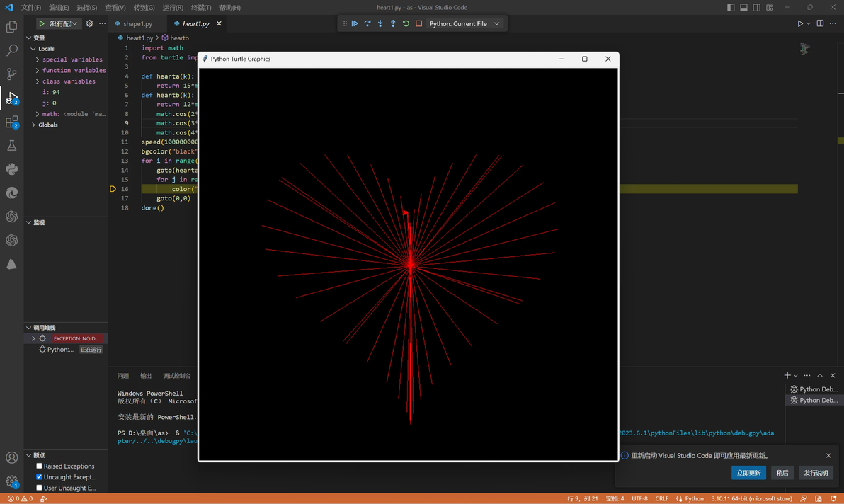Screen dimensions: 844x504
Task: Click the breakpoint marker on line 16
Action: 113,189
